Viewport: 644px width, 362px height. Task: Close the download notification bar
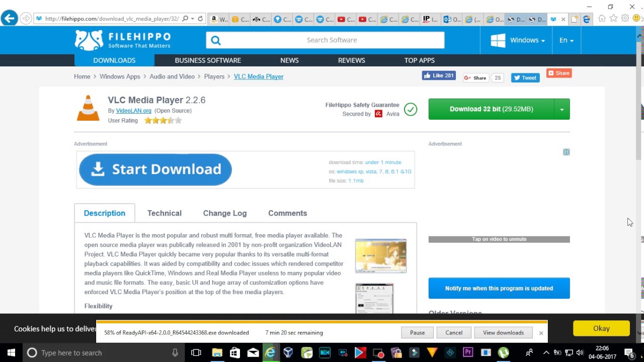tap(541, 333)
